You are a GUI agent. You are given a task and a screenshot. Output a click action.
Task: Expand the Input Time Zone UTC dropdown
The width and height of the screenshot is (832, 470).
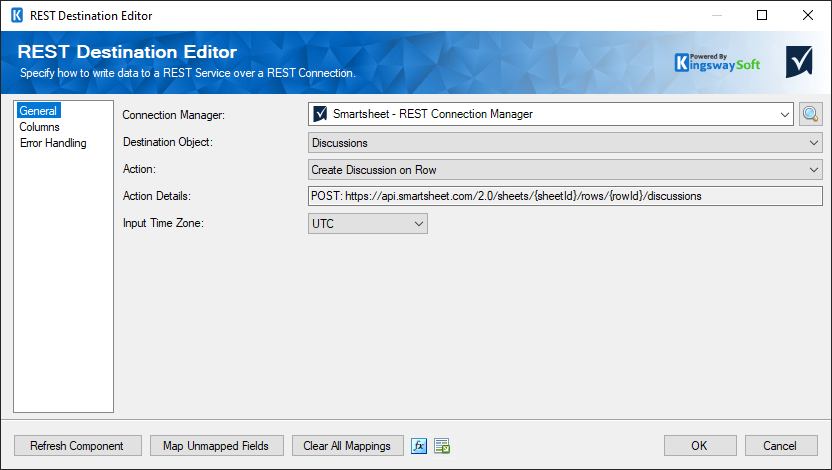(x=368, y=224)
